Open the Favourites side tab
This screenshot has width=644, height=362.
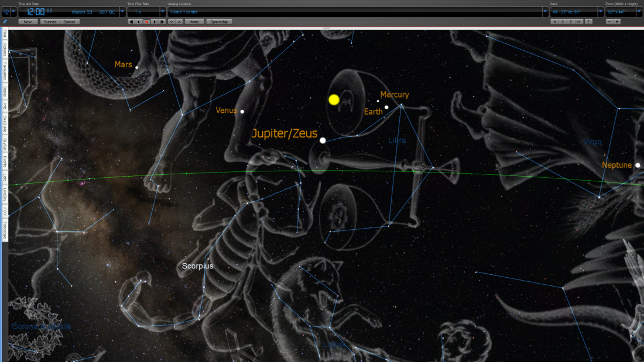[5, 71]
